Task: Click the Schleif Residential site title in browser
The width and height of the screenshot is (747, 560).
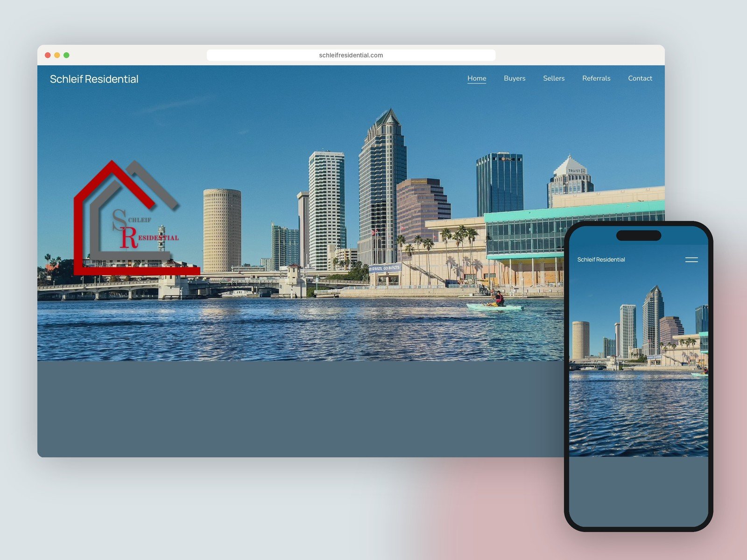Action: click(x=94, y=79)
